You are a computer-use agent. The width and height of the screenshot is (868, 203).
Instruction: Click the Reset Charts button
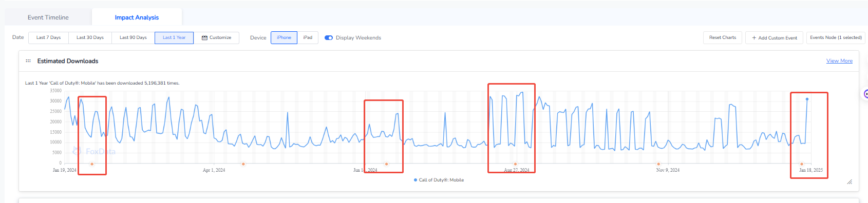(722, 38)
